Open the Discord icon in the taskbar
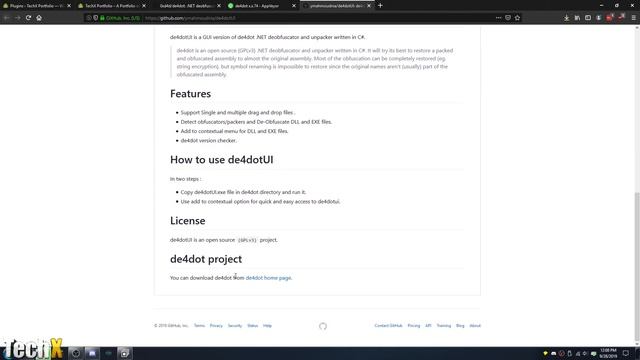Screen dimensions: 640x360 [x=92, y=353]
